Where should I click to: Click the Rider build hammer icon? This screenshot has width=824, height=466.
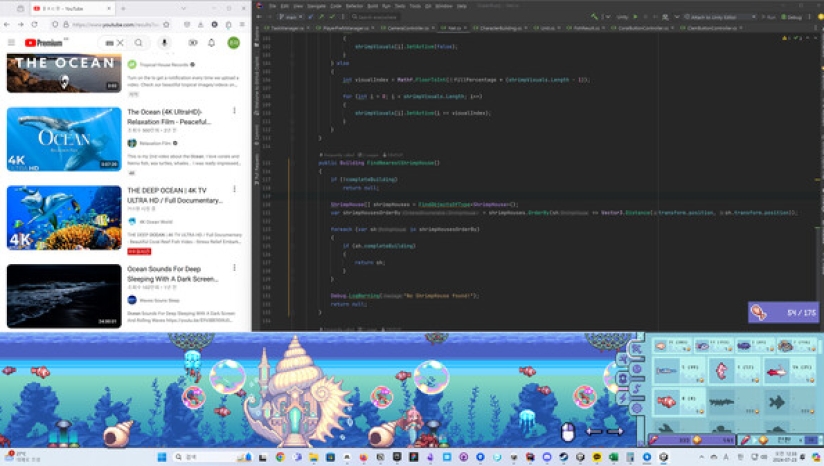pos(594,17)
